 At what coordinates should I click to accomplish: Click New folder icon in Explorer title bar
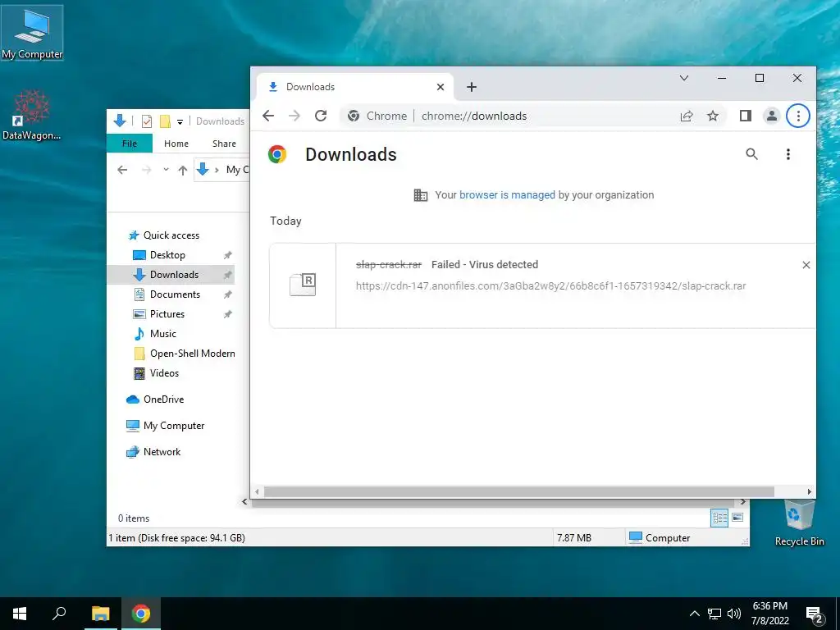tap(165, 121)
